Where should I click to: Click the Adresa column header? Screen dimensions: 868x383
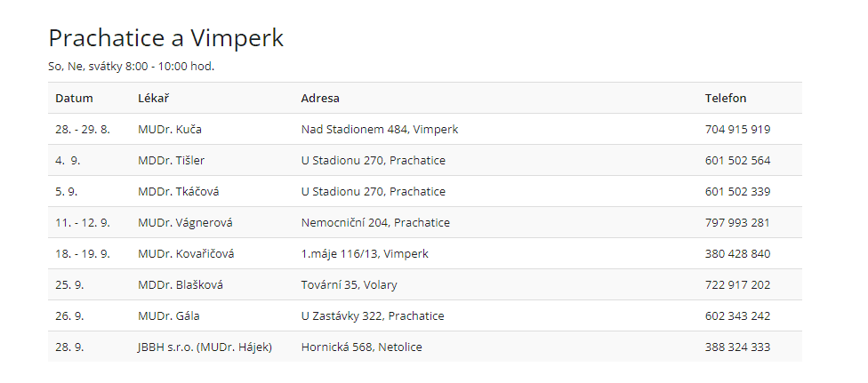(320, 99)
